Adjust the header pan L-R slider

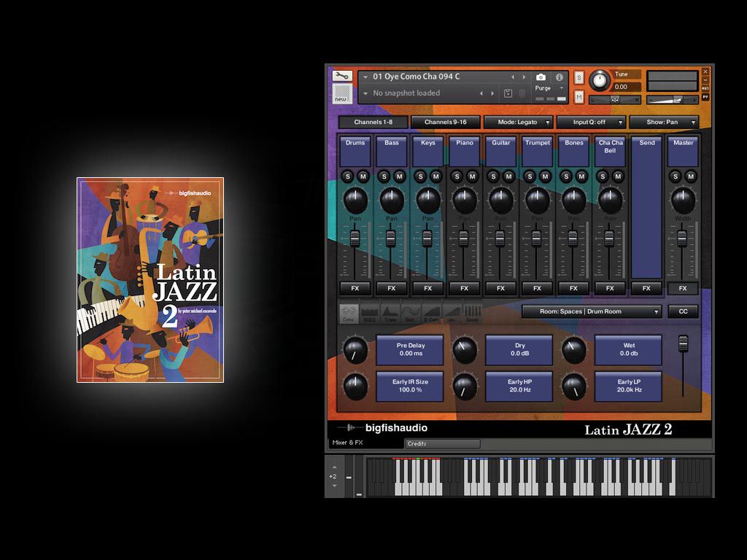(615, 100)
